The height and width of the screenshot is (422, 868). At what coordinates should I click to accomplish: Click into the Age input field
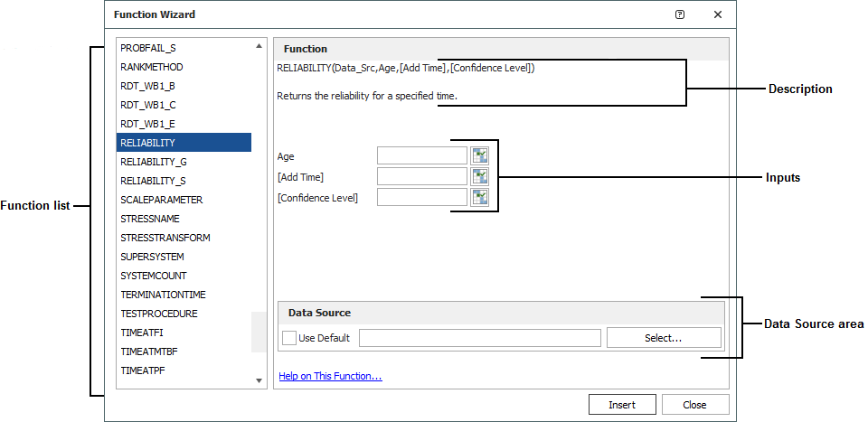[x=421, y=155]
